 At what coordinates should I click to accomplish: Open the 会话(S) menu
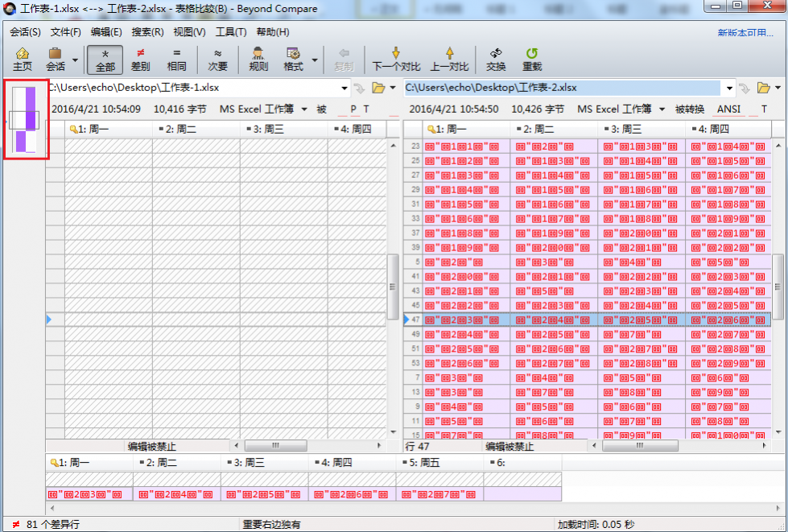pyautogui.click(x=25, y=32)
